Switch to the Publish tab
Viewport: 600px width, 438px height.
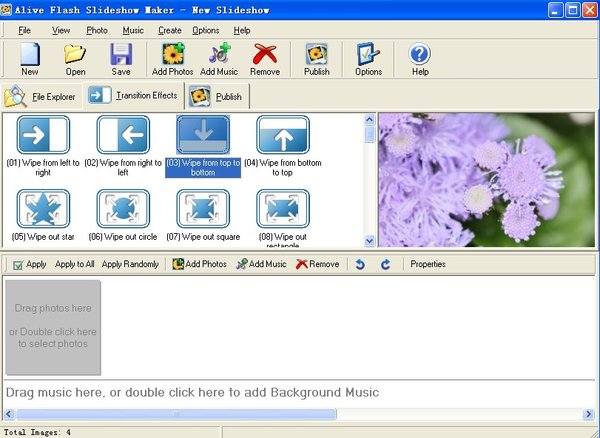(218, 97)
